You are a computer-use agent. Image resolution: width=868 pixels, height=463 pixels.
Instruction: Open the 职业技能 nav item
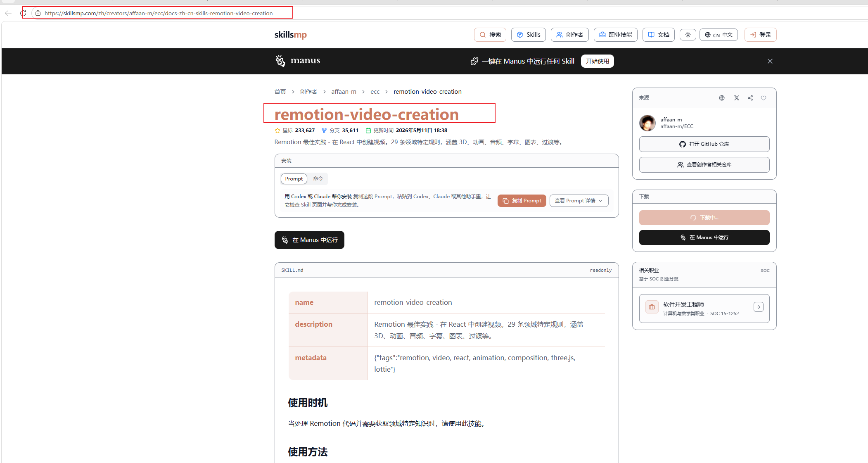point(616,35)
